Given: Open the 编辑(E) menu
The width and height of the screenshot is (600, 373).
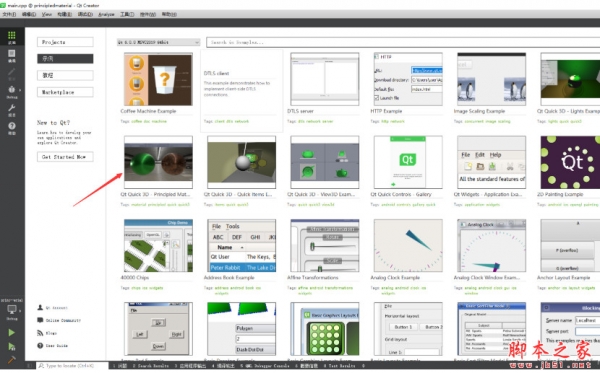Looking at the screenshot, I should pos(29,14).
